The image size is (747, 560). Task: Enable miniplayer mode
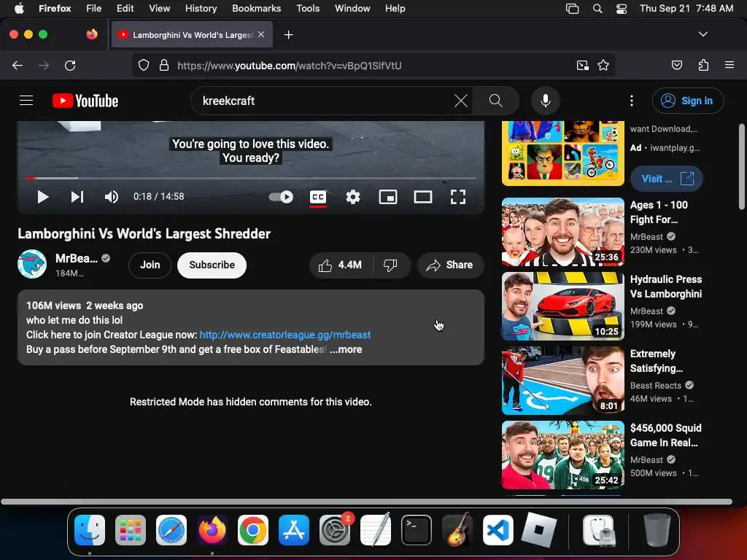click(388, 197)
